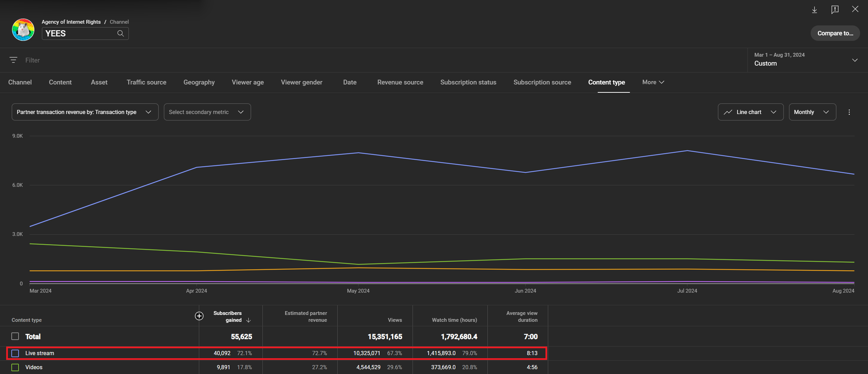Click the add metric column plus icon
Viewport: 868px width, 374px height.
click(199, 316)
